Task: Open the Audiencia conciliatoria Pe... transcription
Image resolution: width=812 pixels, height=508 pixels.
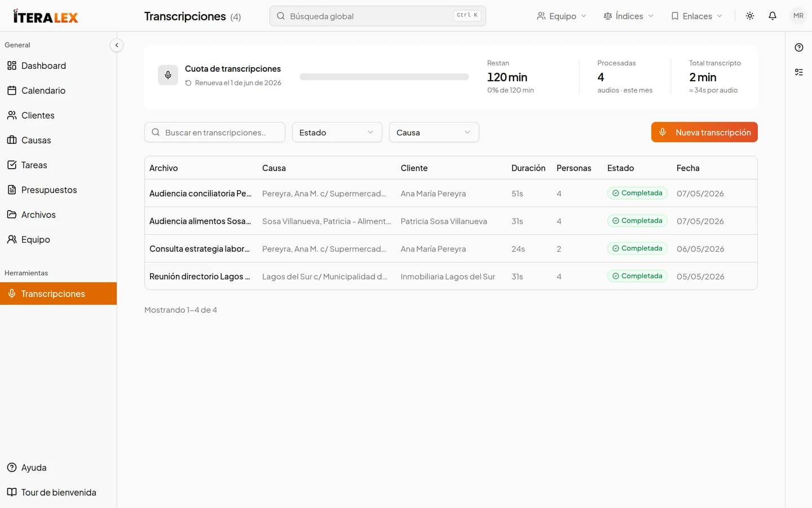Action: [x=200, y=194]
